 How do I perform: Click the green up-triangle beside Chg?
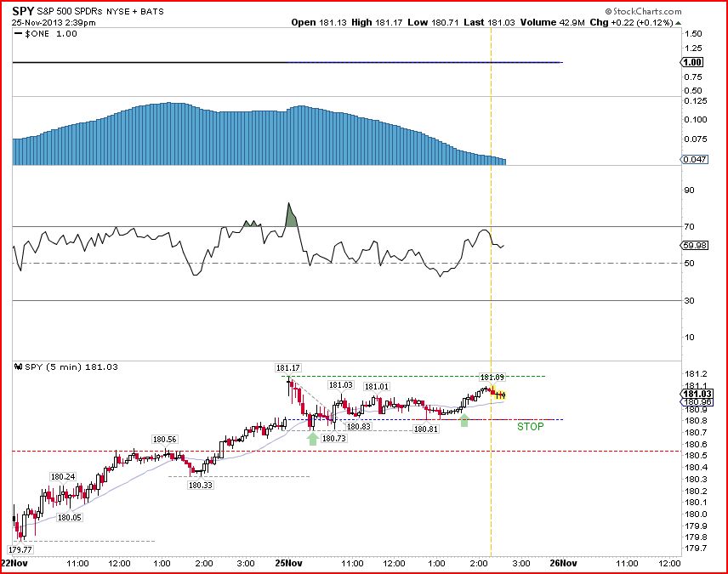pyautogui.click(x=679, y=23)
